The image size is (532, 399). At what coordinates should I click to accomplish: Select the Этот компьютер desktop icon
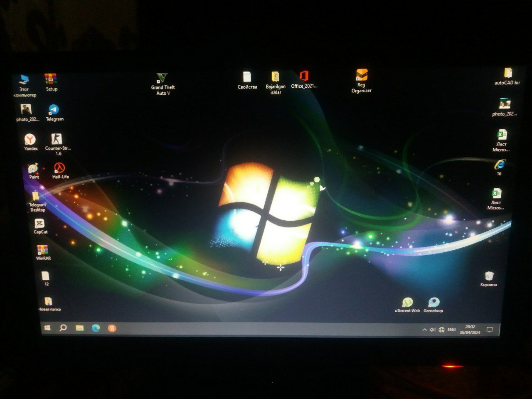(x=24, y=86)
